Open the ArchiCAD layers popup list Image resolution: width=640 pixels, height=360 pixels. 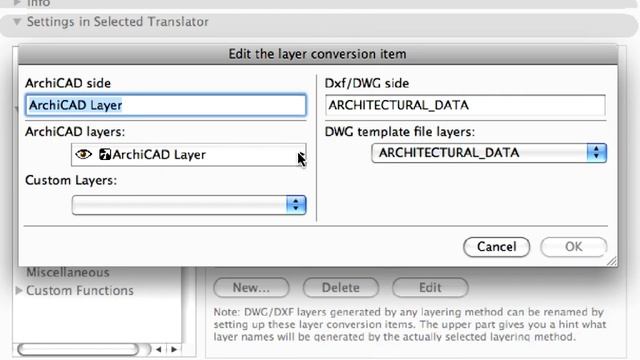point(189,155)
